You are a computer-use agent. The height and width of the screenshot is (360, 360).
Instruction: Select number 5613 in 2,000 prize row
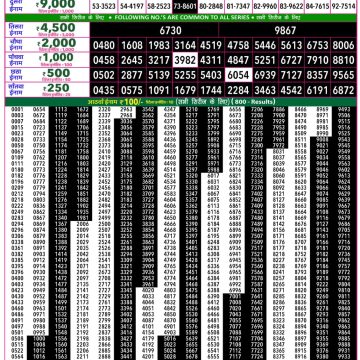[291, 45]
